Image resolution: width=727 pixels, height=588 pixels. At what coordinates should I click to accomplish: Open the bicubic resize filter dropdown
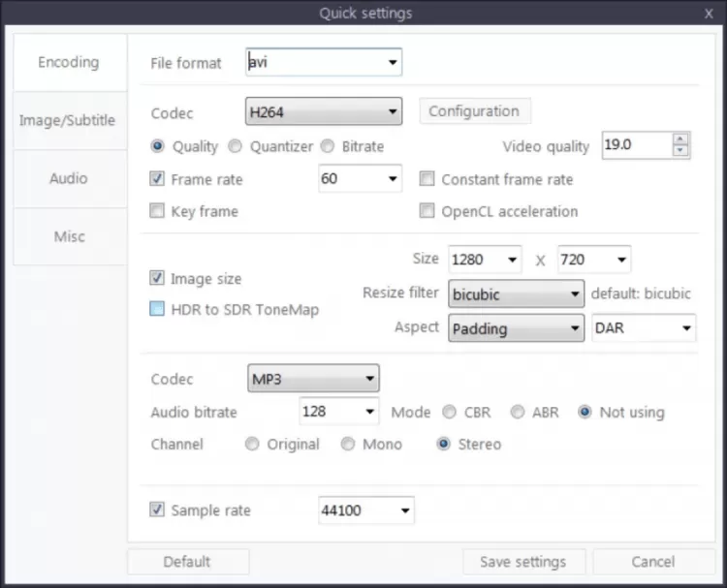point(574,294)
